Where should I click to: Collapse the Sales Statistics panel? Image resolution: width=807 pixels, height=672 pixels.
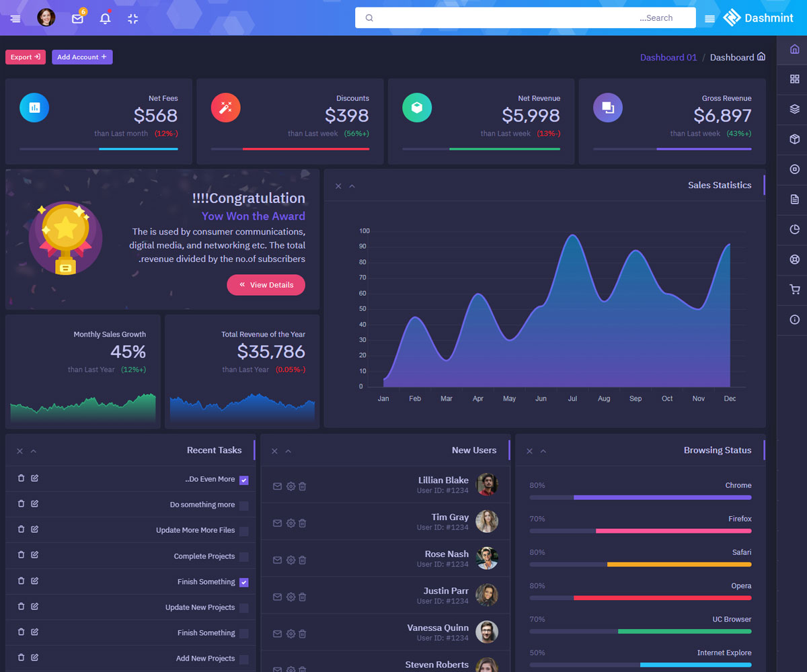(x=352, y=186)
